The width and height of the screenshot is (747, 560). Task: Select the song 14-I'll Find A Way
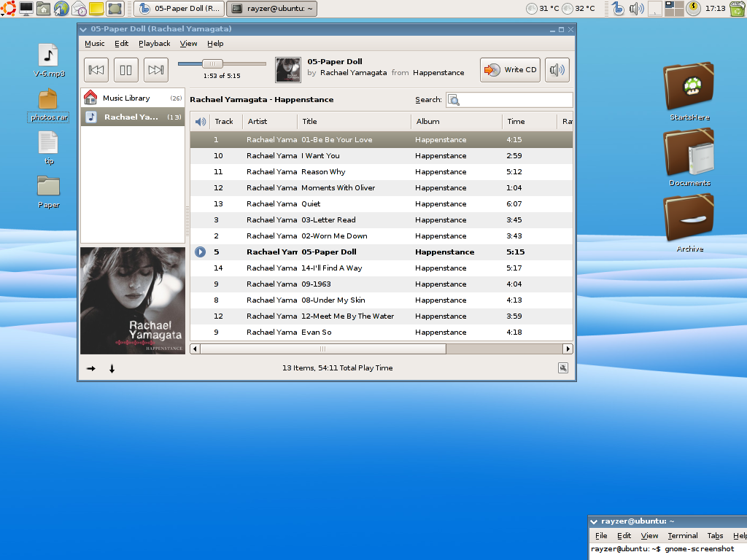coord(381,268)
